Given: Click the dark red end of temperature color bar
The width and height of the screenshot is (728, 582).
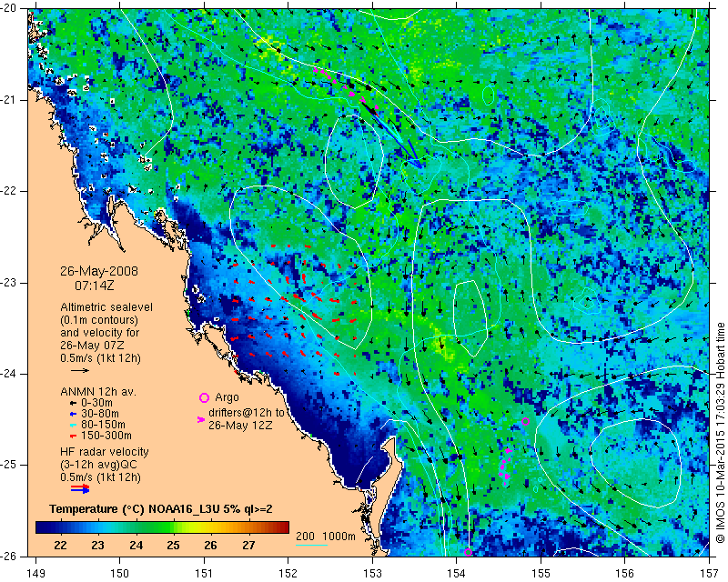Looking at the screenshot, I should [282, 527].
